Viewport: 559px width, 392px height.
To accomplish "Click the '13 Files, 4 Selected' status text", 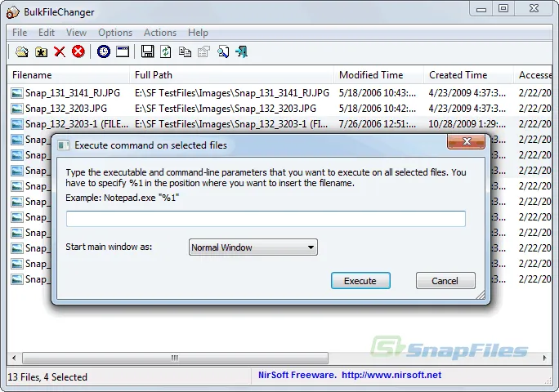I will pos(47,377).
